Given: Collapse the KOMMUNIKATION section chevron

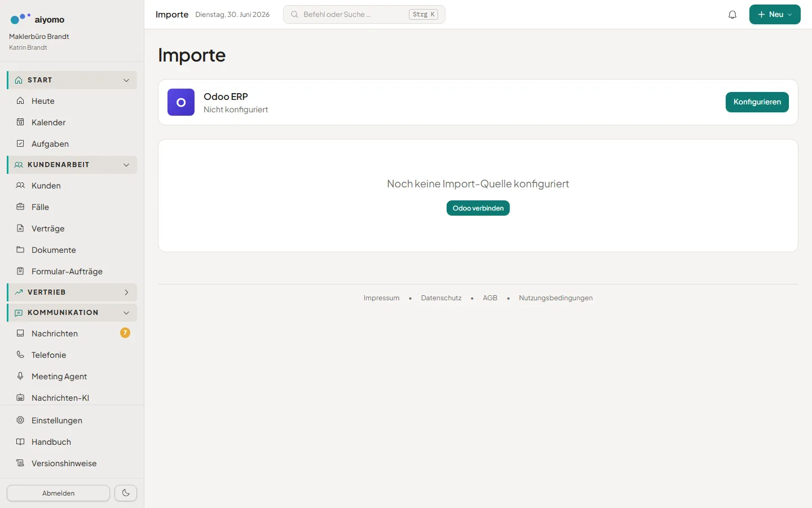Looking at the screenshot, I should point(126,313).
